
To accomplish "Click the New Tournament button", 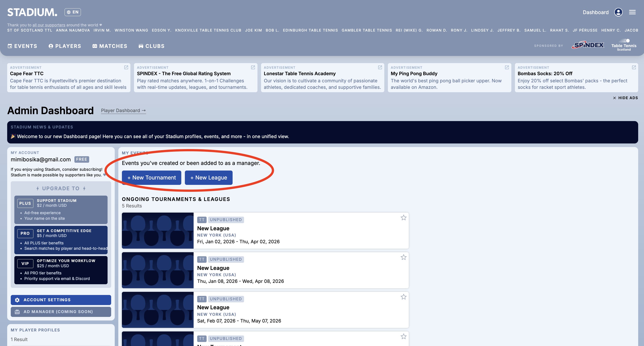I will [x=151, y=178].
